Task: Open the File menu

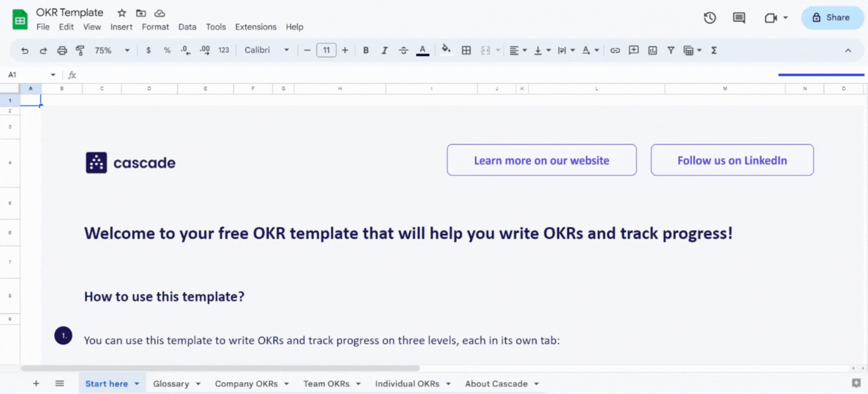Action: coord(43,27)
